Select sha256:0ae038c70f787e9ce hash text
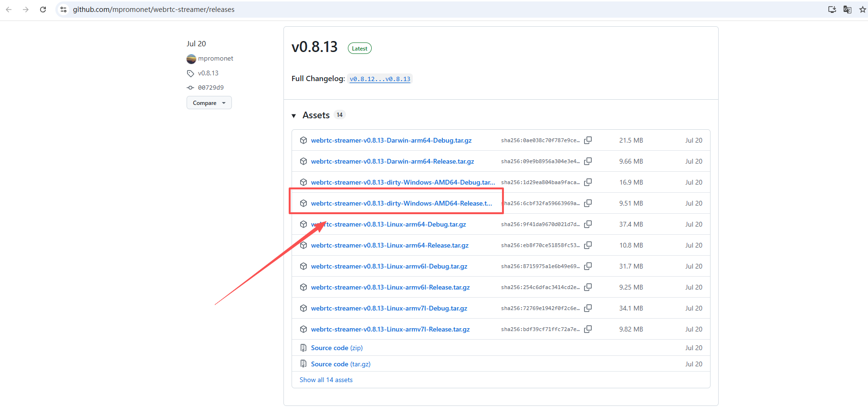This screenshot has height=415, width=868. [541, 140]
